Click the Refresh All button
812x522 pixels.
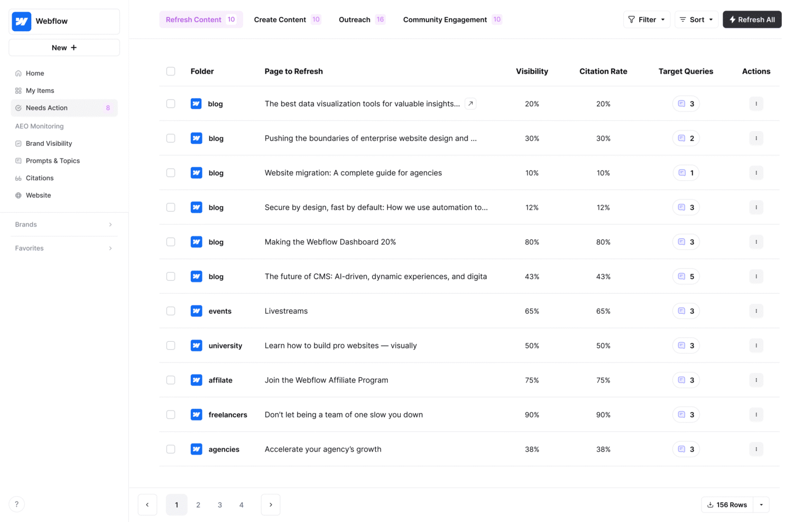[752, 20]
